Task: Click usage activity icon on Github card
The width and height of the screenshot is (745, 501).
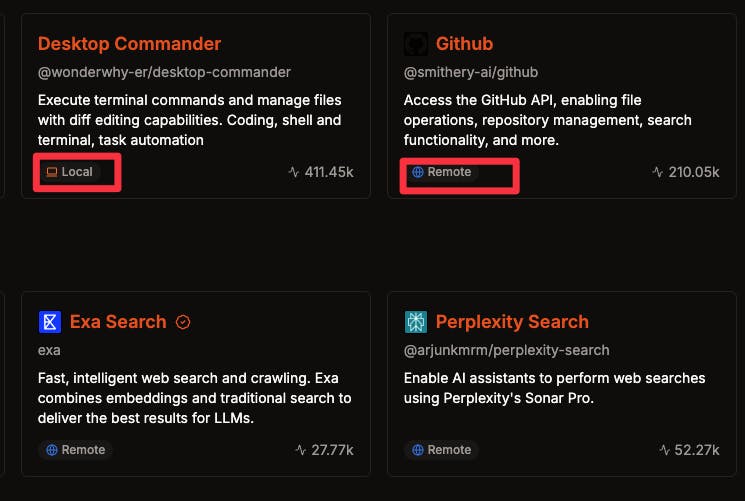Action: [658, 172]
